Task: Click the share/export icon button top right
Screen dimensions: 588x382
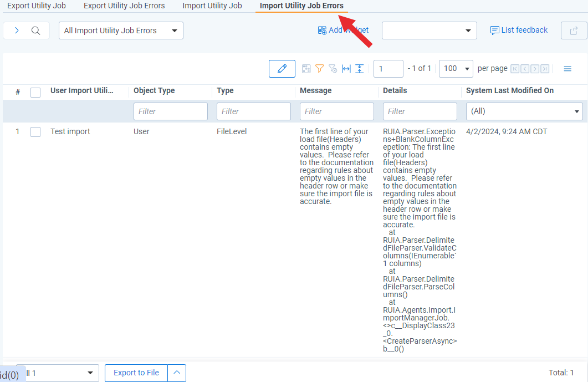Action: pos(574,30)
